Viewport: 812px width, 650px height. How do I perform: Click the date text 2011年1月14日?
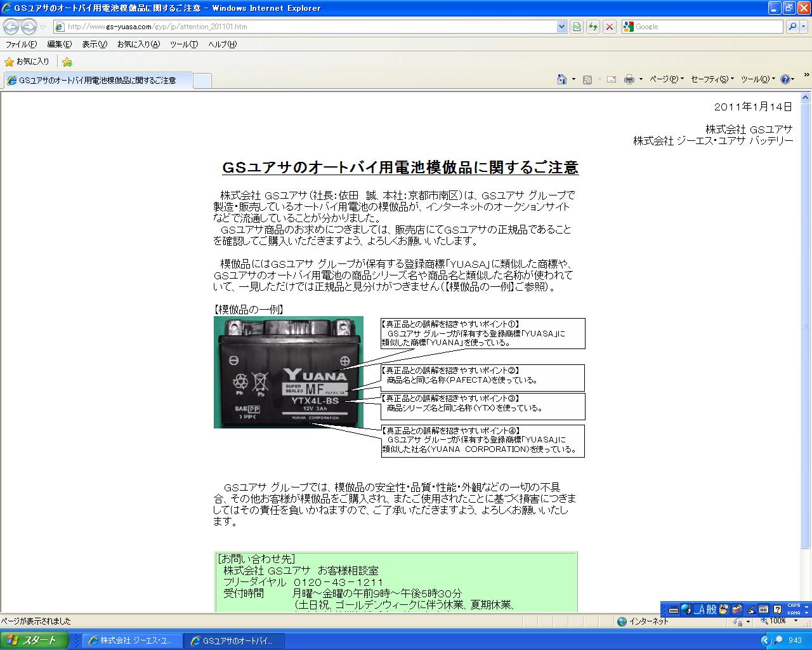pos(754,107)
